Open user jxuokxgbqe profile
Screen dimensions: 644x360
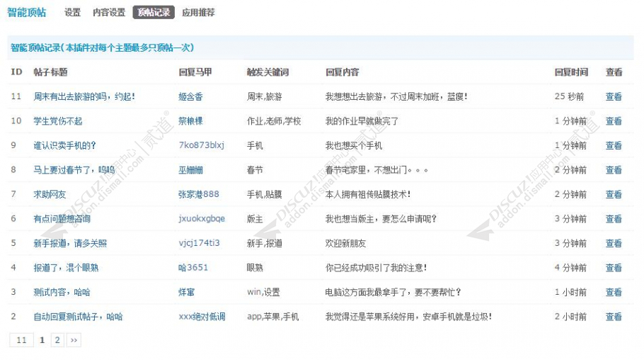tap(202, 219)
